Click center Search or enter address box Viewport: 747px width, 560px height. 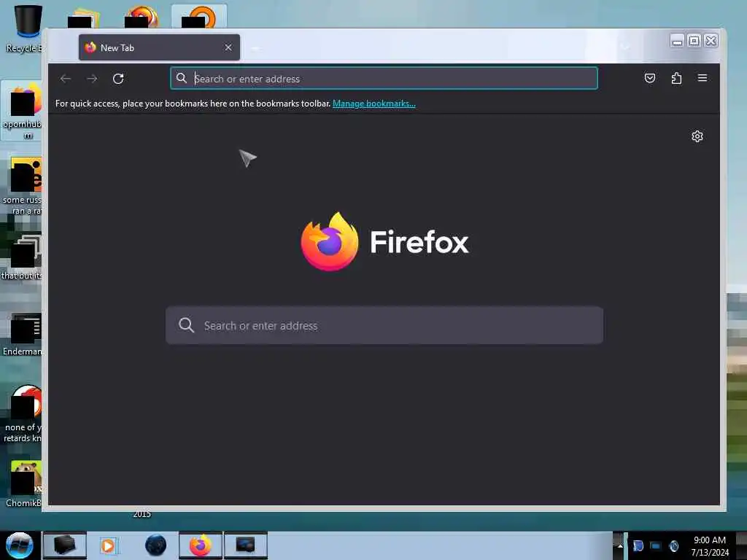point(384,325)
